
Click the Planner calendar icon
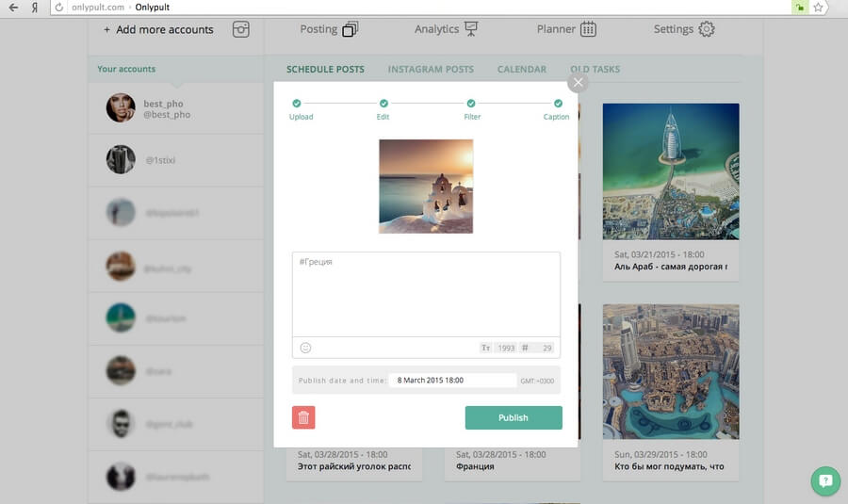[588, 29]
